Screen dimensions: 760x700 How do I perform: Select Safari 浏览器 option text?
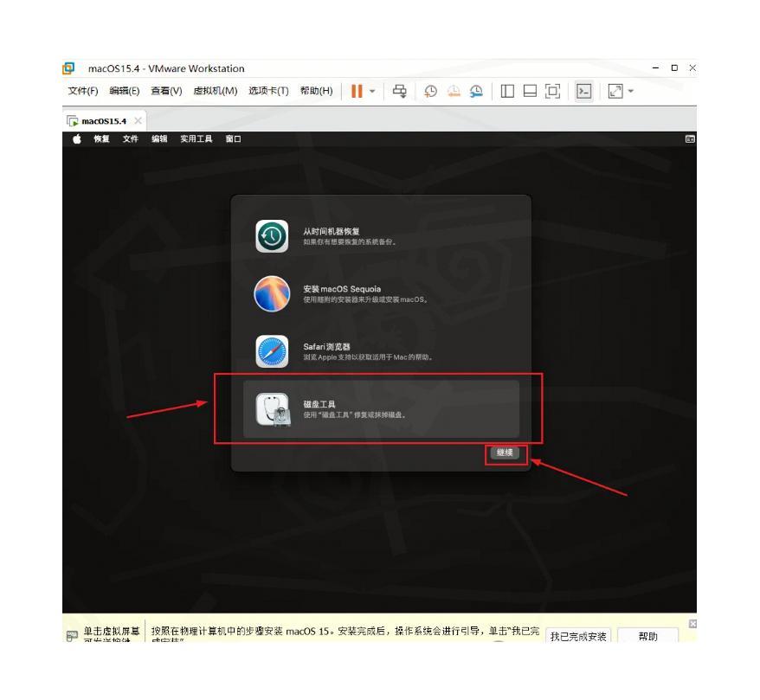[326, 347]
